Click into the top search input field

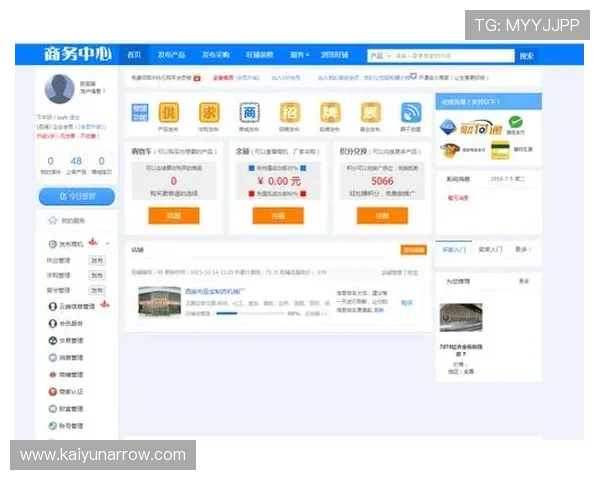(x=453, y=56)
